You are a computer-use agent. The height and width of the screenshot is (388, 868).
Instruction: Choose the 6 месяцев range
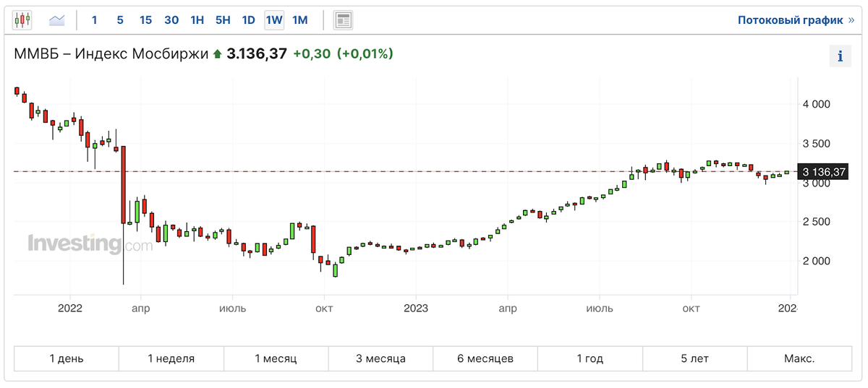(x=485, y=358)
